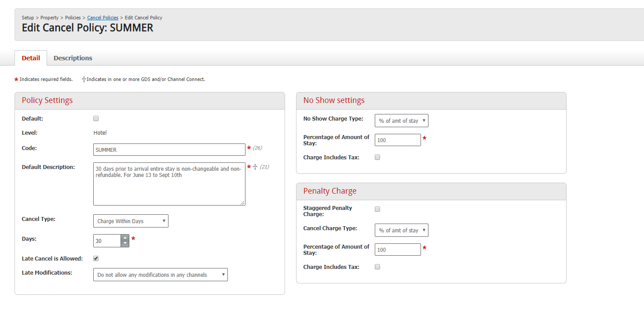Viewport: 644px width, 327px height.
Task: Switch to the Descriptions tab
Action: coord(73,58)
